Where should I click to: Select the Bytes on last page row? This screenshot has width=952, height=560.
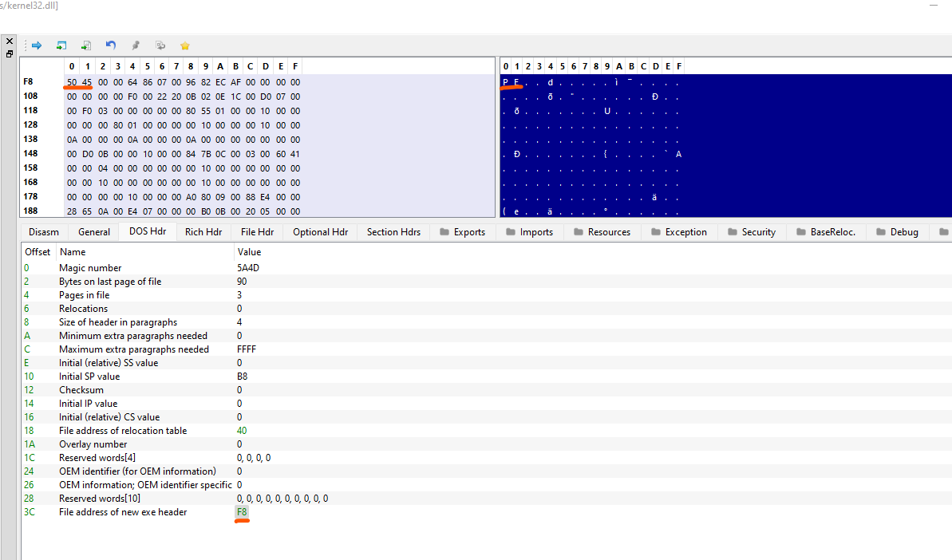486,282
